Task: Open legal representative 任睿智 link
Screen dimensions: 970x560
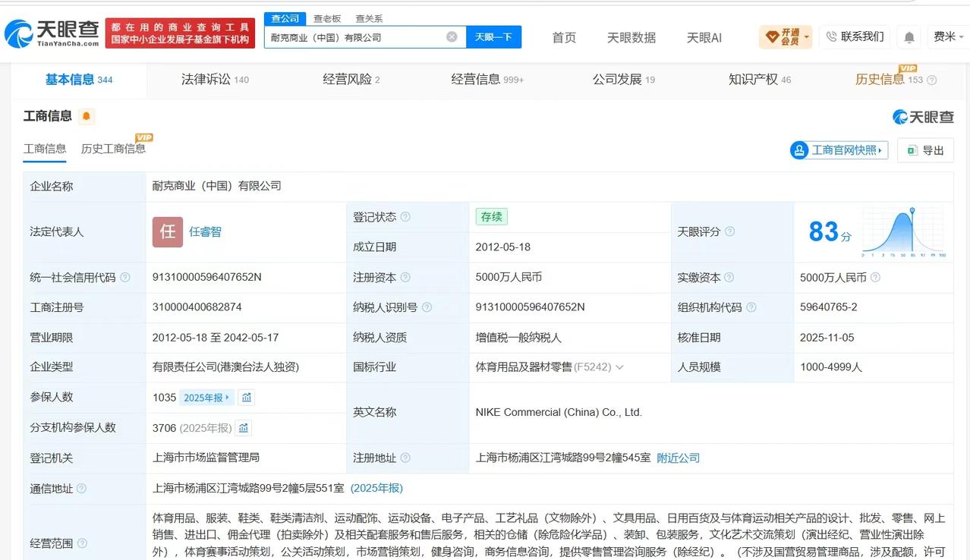Action: [x=205, y=232]
